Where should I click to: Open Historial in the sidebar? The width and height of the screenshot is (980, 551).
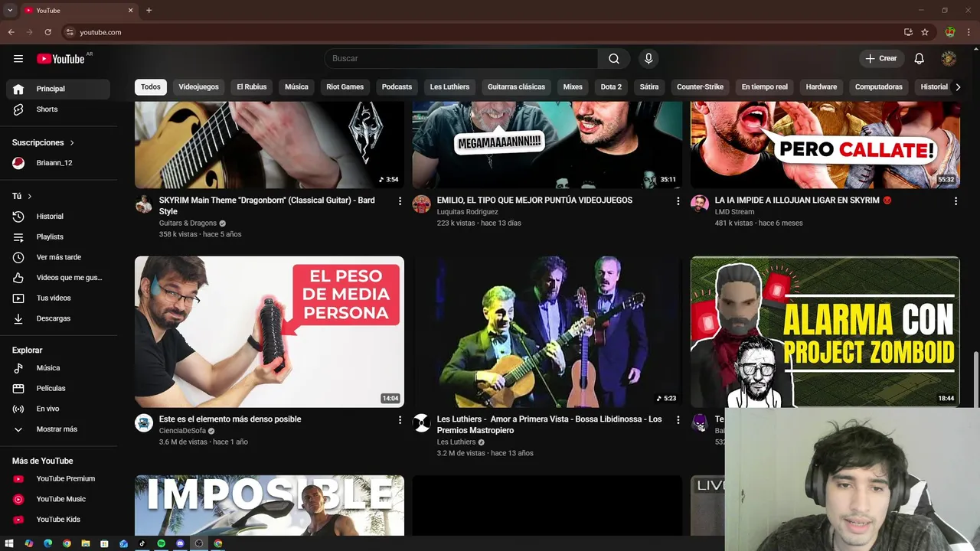coord(58,217)
